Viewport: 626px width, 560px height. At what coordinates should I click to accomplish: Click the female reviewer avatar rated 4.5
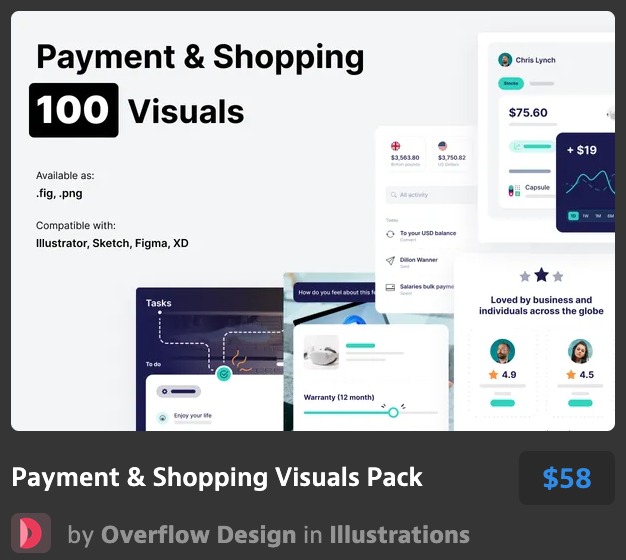point(580,351)
